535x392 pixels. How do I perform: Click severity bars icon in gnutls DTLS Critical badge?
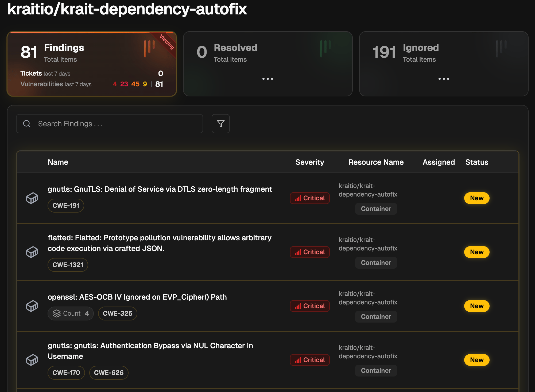(x=298, y=198)
